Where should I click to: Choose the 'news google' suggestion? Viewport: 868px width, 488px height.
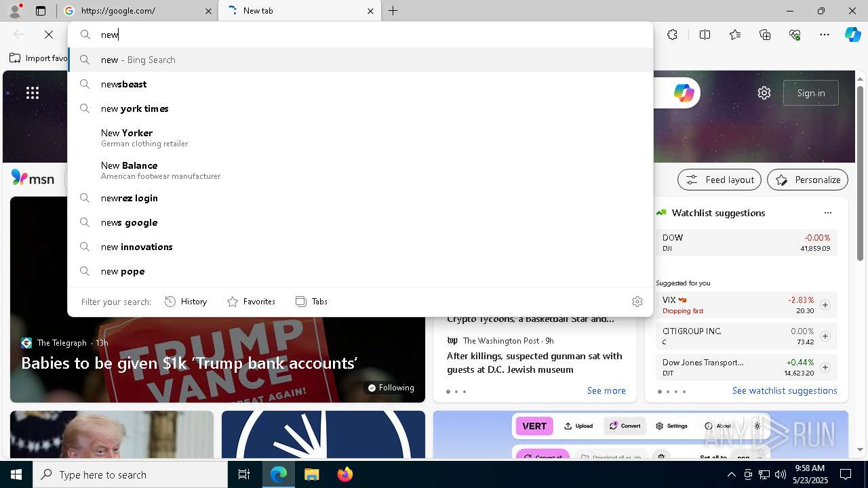[x=360, y=222]
